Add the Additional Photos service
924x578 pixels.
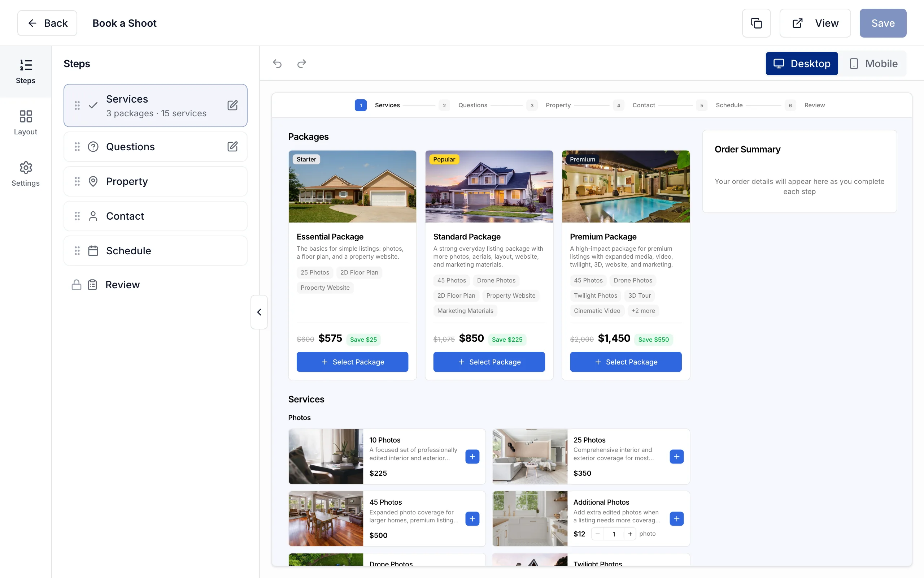coord(677,519)
